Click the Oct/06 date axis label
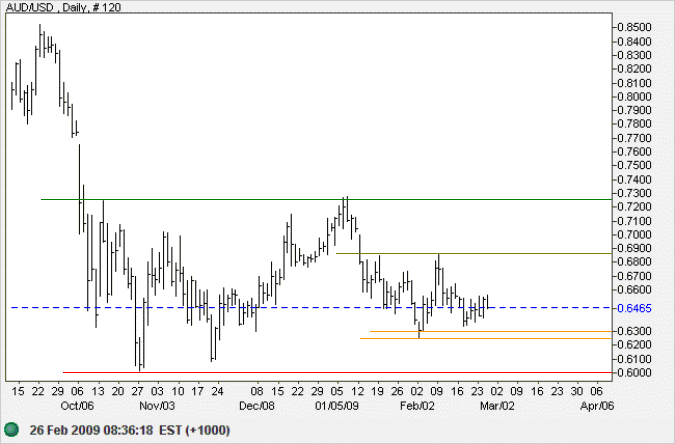 (x=77, y=406)
